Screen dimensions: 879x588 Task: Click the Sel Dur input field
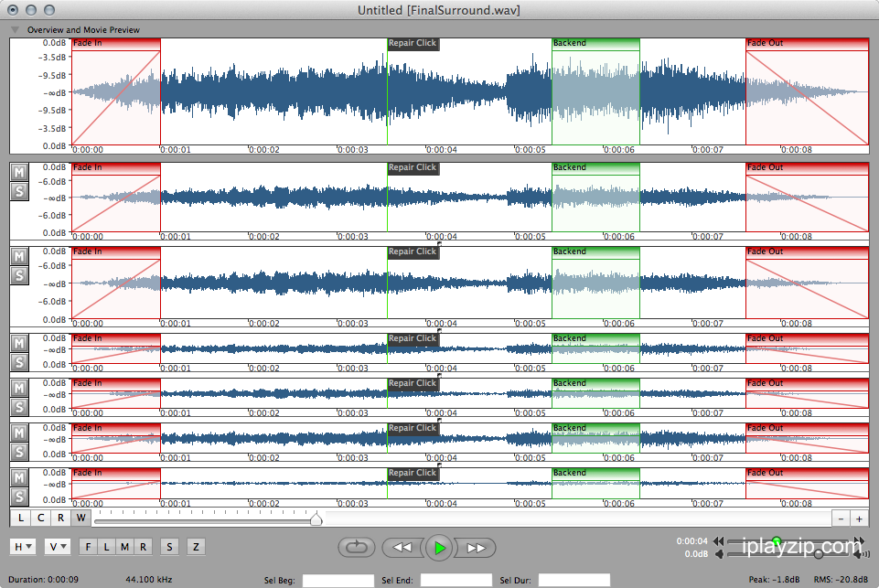(574, 580)
